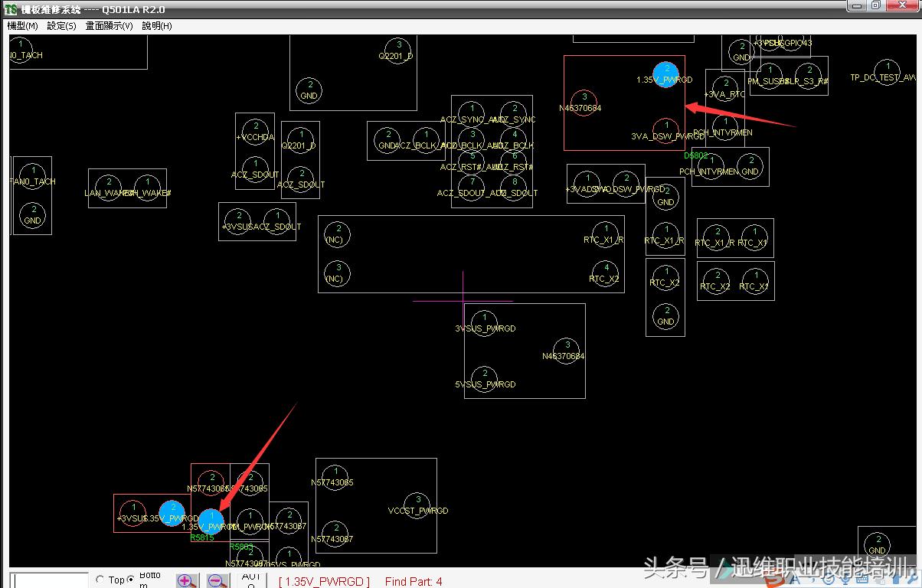This screenshot has height=588, width=922.
Task: Select N57743087 pin 2 pad left of VCCST_PWRGD
Action: click(x=335, y=533)
